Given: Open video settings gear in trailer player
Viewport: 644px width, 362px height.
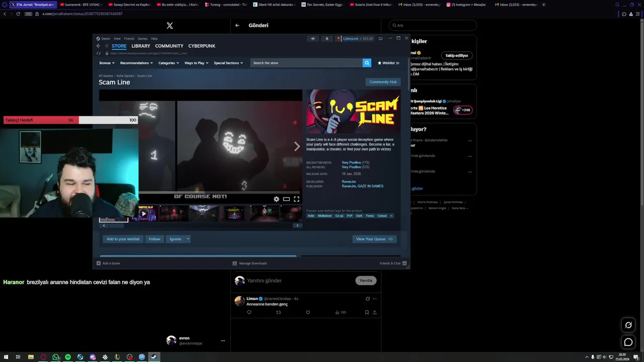Looking at the screenshot, I should coord(276,199).
